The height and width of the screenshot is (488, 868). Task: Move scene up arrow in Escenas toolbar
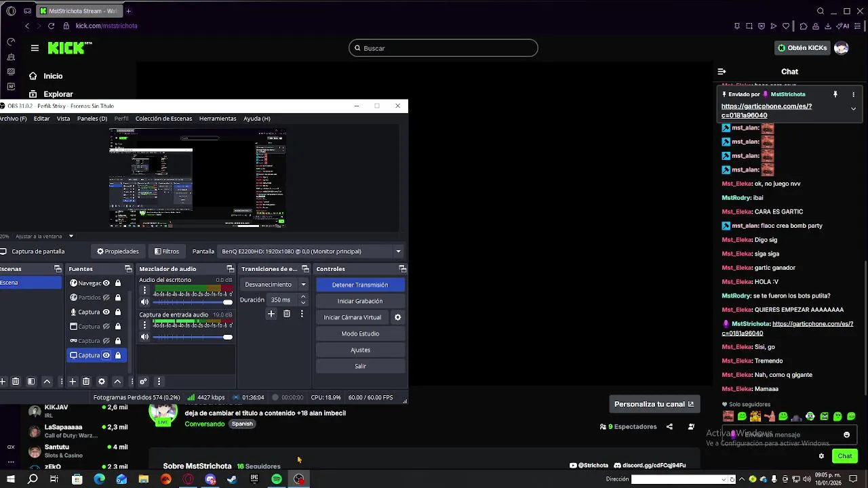click(47, 382)
